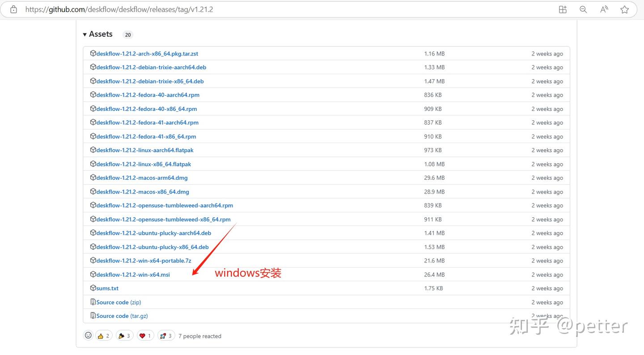Click the site lock icon in address bar

point(13,9)
